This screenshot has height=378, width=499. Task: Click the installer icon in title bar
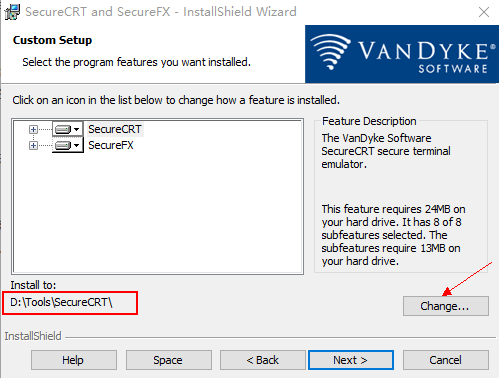click(x=12, y=12)
